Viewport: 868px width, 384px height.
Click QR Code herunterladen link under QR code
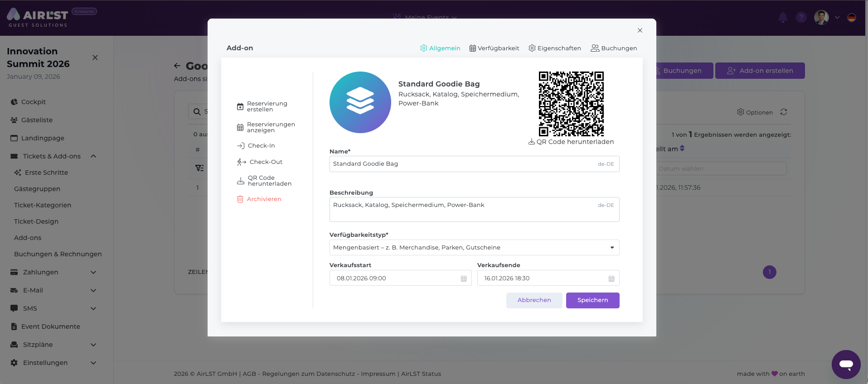coord(571,142)
